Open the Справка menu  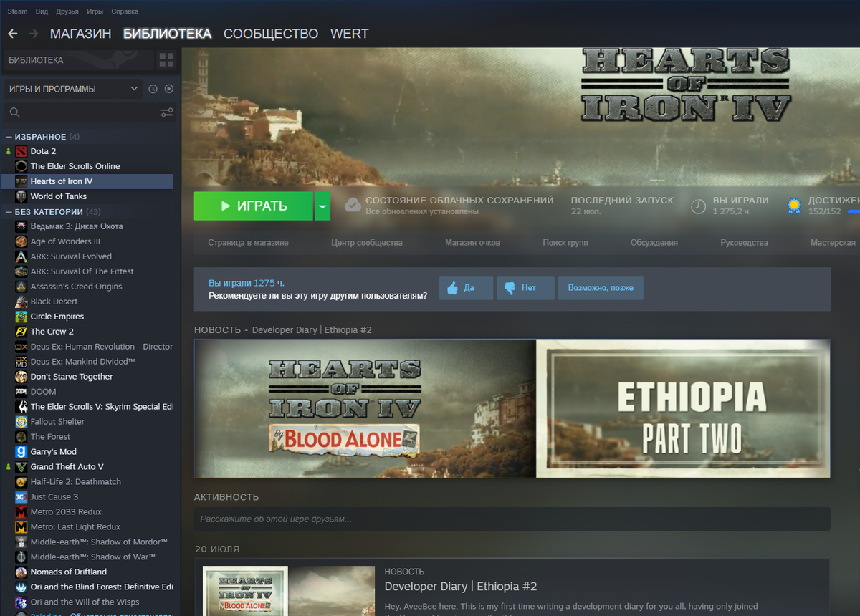[125, 11]
